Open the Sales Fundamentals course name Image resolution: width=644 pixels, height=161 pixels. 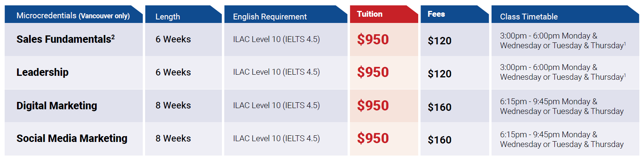click(64, 39)
